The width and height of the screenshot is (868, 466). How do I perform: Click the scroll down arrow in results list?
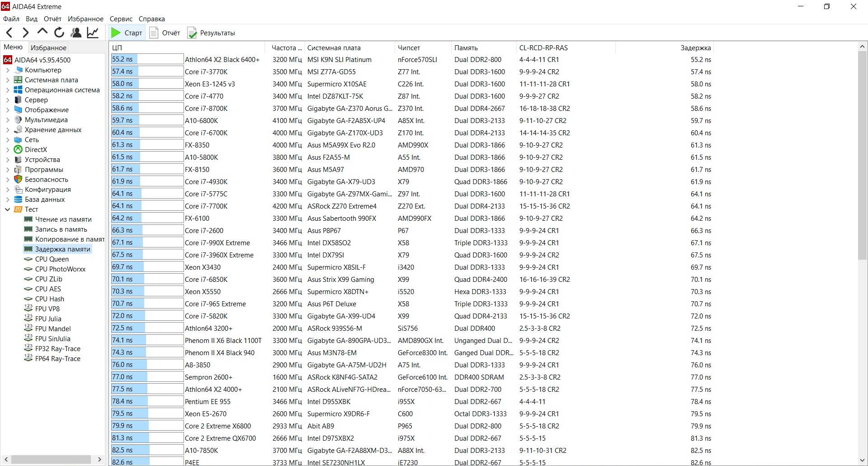(862, 461)
